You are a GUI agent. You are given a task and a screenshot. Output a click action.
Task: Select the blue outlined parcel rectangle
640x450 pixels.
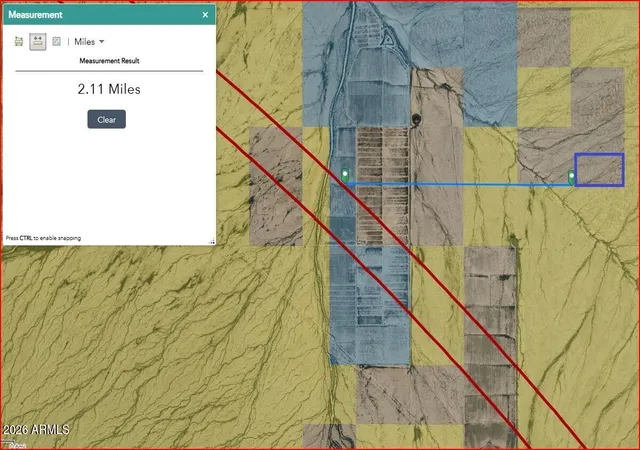click(599, 170)
